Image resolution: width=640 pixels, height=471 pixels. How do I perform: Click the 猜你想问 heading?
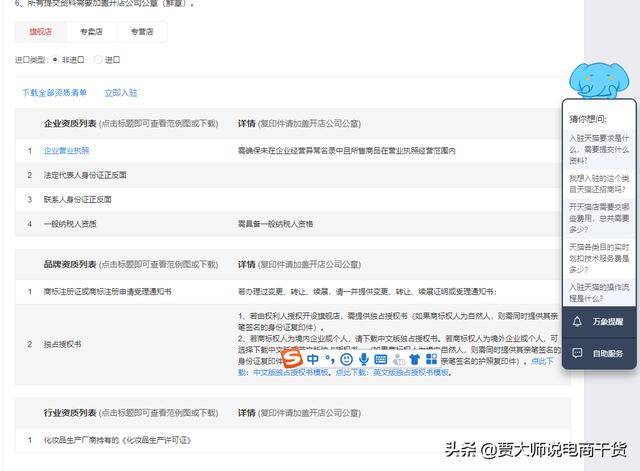point(588,119)
